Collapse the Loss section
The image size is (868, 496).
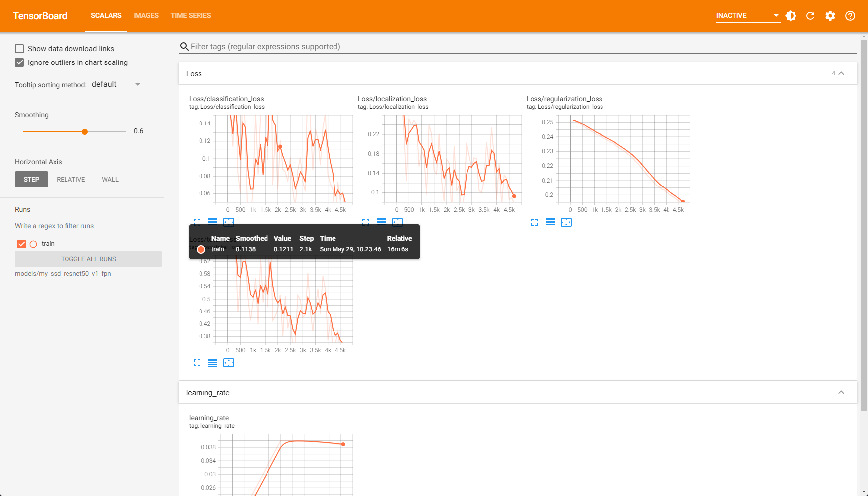(x=841, y=73)
